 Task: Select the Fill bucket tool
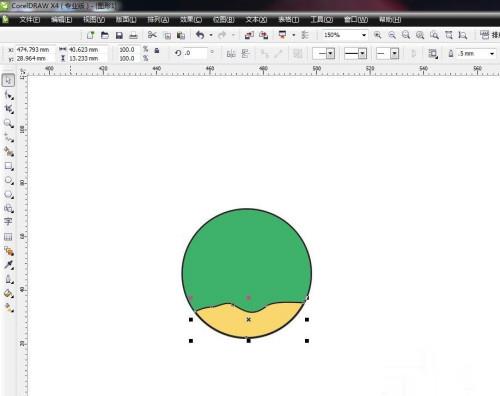pos(8,293)
